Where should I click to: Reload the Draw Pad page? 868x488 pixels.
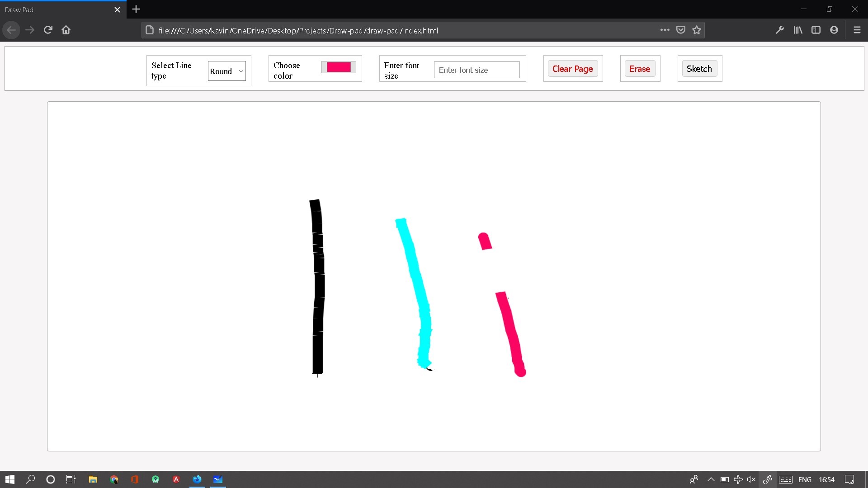[x=47, y=30]
